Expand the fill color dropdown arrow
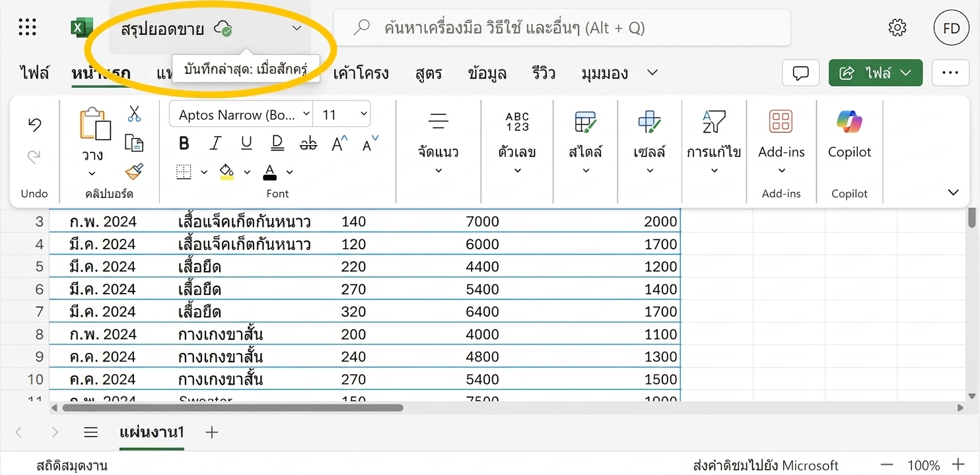Image resolution: width=980 pixels, height=475 pixels. tap(247, 172)
